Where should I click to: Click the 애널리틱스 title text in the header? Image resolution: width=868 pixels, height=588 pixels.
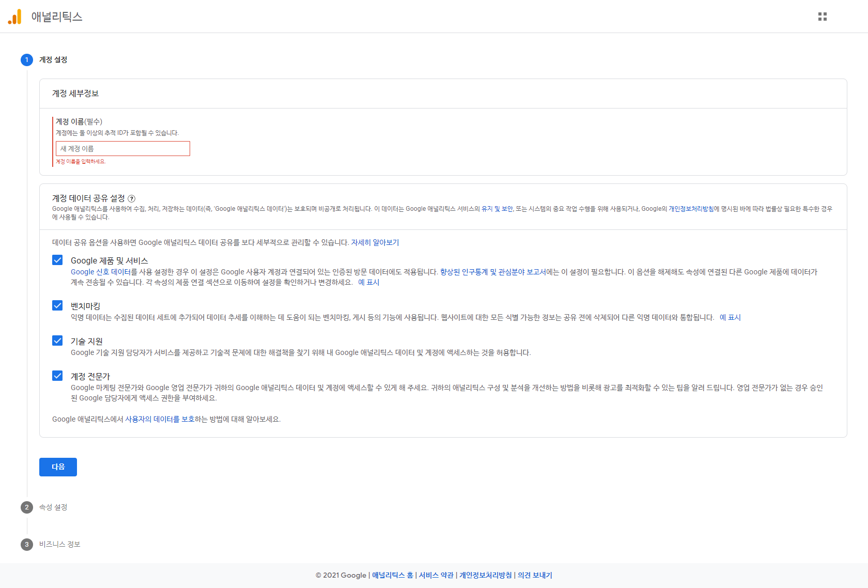point(57,17)
